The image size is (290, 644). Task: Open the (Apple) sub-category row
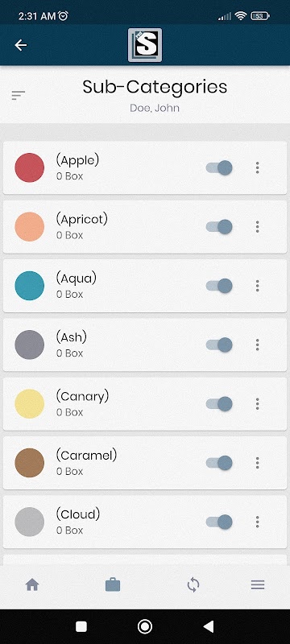pyautogui.click(x=144, y=167)
